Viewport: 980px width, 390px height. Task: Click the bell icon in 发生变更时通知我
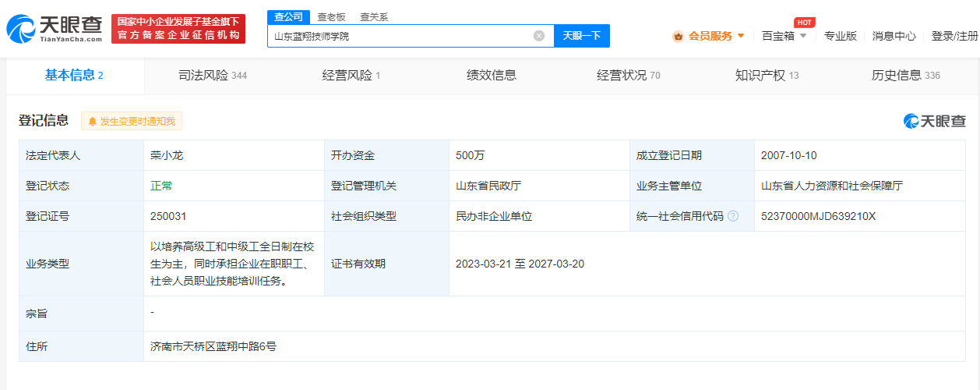click(93, 122)
